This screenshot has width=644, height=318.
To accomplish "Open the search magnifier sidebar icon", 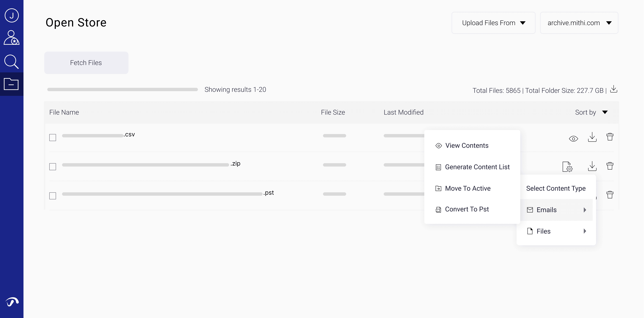I will [x=12, y=61].
